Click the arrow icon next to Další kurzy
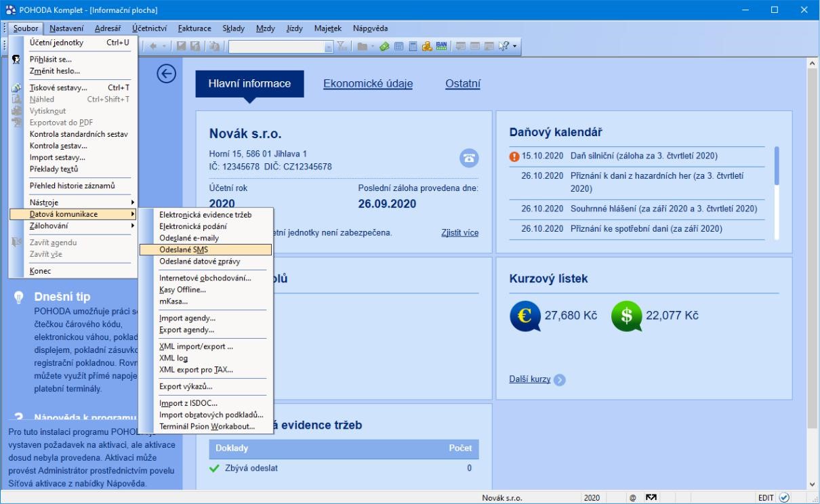This screenshot has height=504, width=820. pyautogui.click(x=559, y=379)
